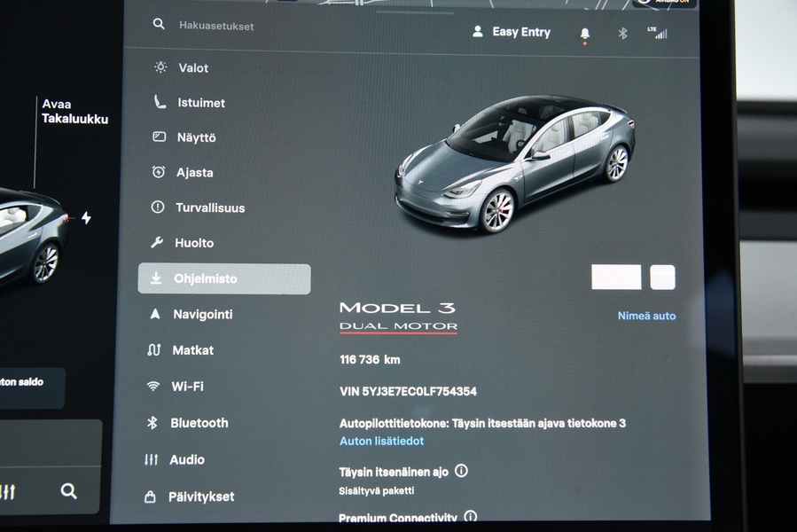The width and height of the screenshot is (797, 532).
Task: Open the Täysin itsenäinen ajo info tooltip
Action: click(x=463, y=471)
